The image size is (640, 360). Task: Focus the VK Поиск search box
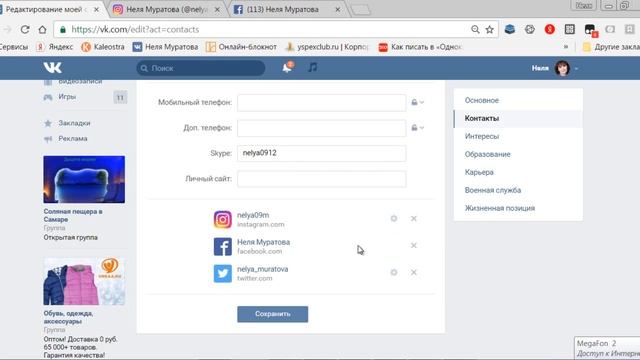click(200, 68)
